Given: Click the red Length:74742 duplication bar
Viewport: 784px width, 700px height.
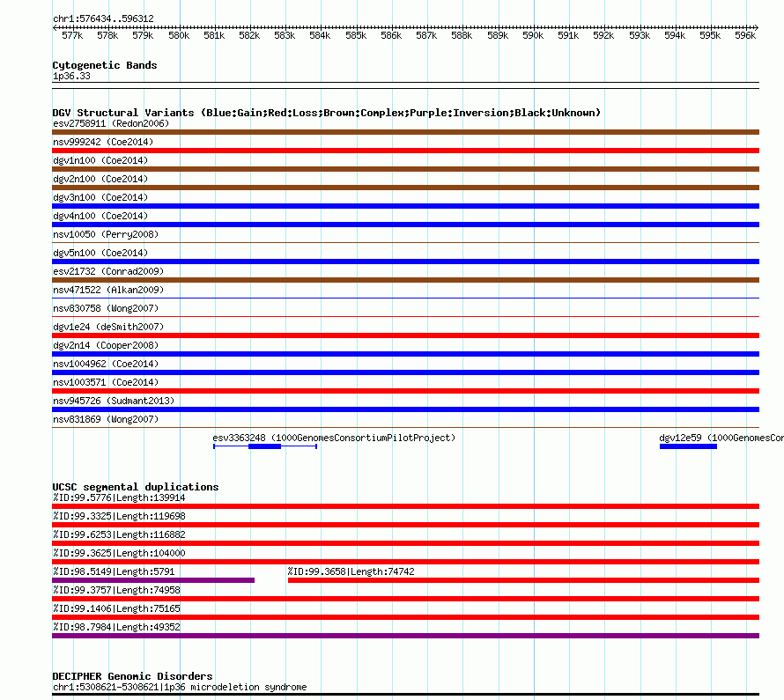Looking at the screenshot, I should pos(523,580).
